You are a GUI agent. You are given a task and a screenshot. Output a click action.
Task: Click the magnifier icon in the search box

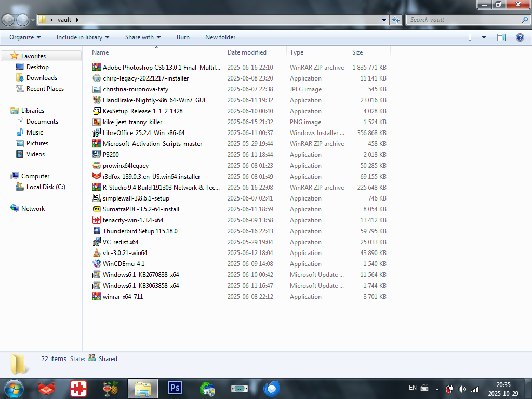coord(525,20)
